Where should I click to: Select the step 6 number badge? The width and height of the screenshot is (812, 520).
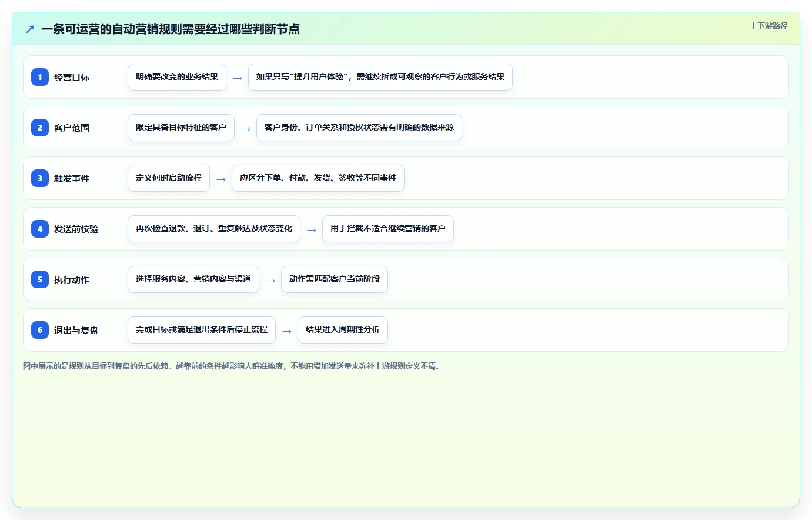pos(40,330)
